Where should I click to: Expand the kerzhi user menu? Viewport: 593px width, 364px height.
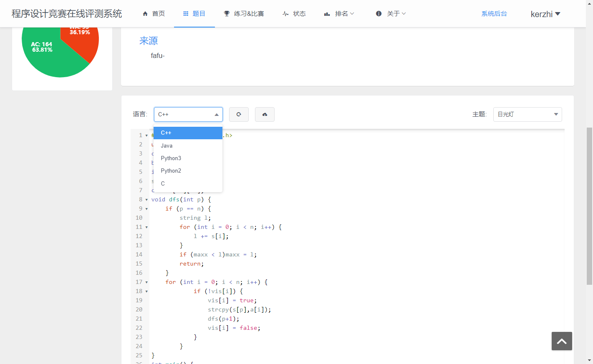point(545,14)
